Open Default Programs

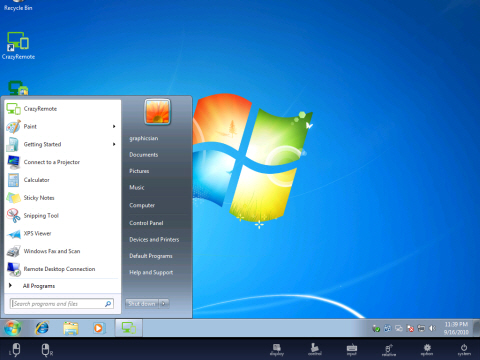[151, 256]
